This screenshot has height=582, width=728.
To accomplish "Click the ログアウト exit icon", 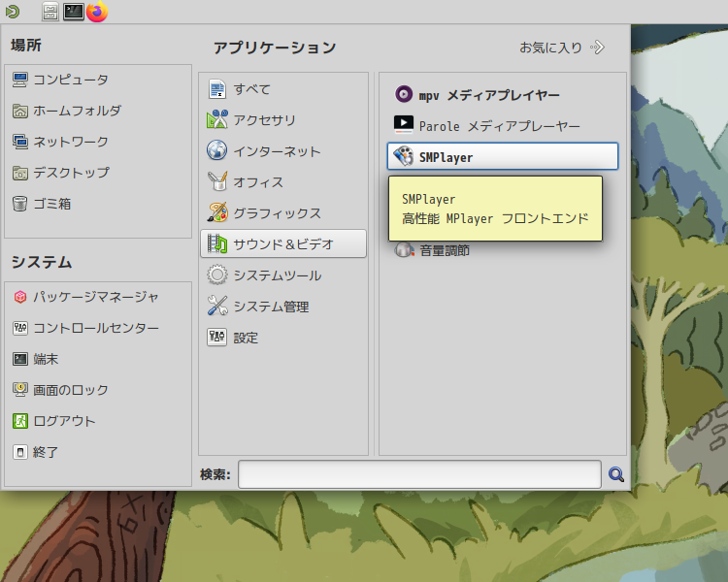I will click(20, 421).
